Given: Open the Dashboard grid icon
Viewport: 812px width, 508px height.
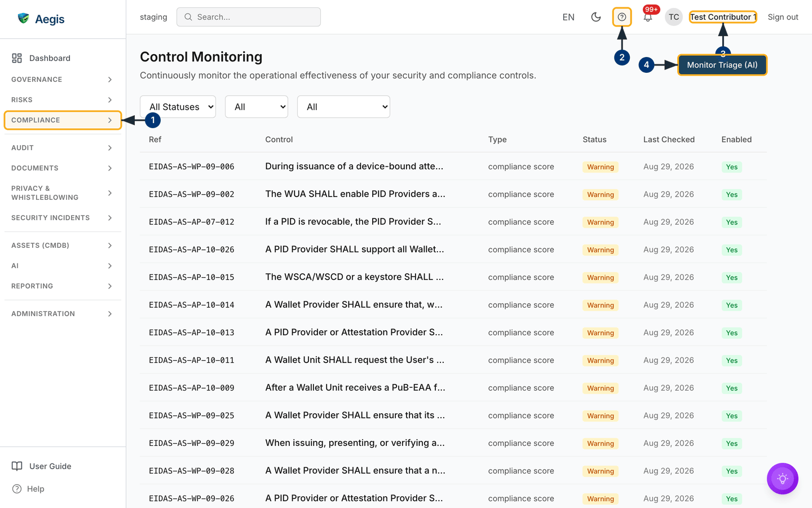Looking at the screenshot, I should click(x=17, y=58).
